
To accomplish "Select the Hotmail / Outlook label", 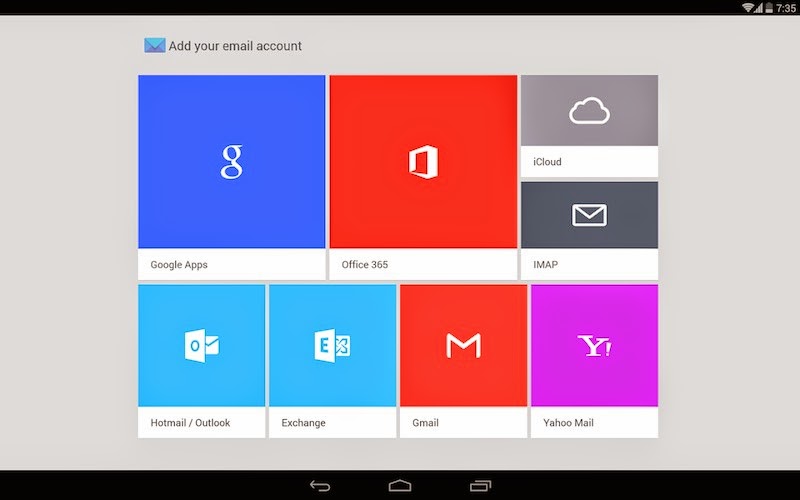I will (x=190, y=422).
